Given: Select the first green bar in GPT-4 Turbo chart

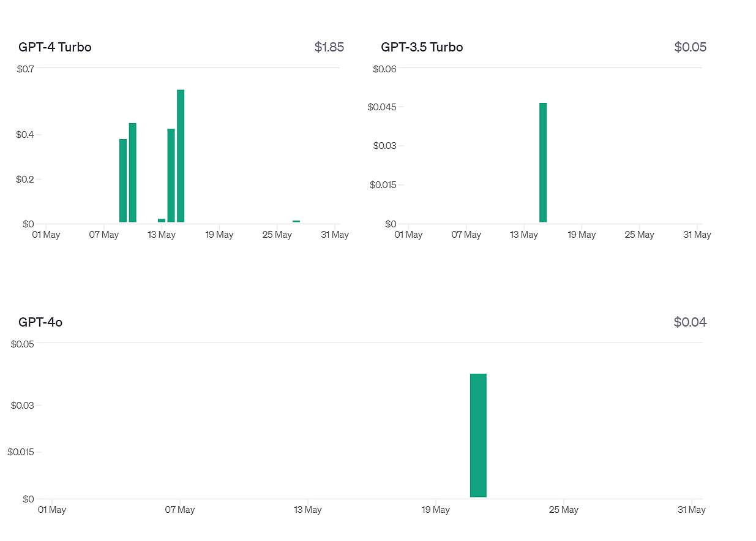Looking at the screenshot, I should coord(123,180).
